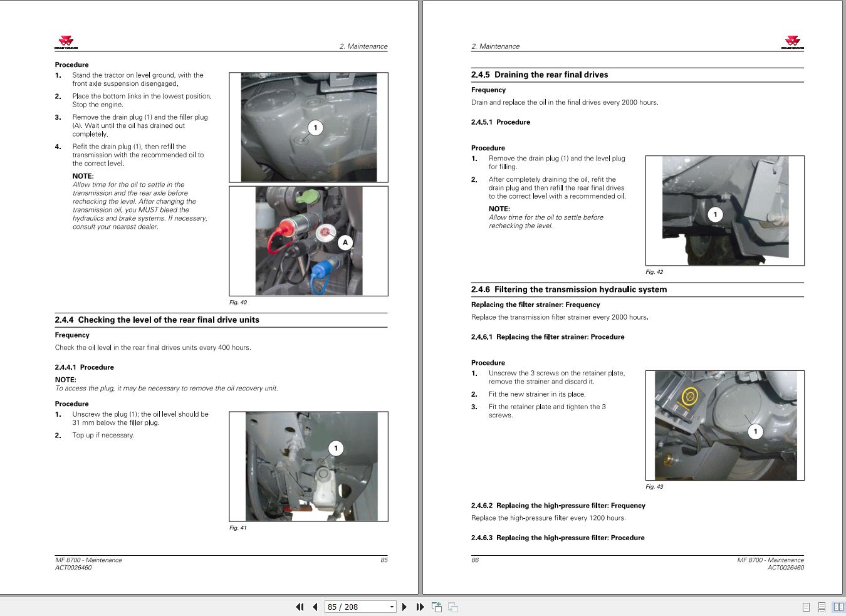Image resolution: width=846 pixels, height=616 pixels.
Task: Toggle two-page facing view
Action: point(838,607)
